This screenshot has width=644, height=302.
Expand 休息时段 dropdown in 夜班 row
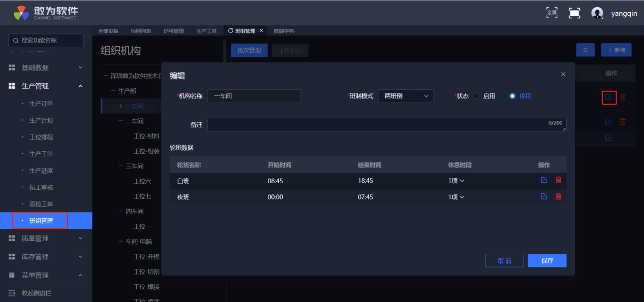[x=456, y=197]
